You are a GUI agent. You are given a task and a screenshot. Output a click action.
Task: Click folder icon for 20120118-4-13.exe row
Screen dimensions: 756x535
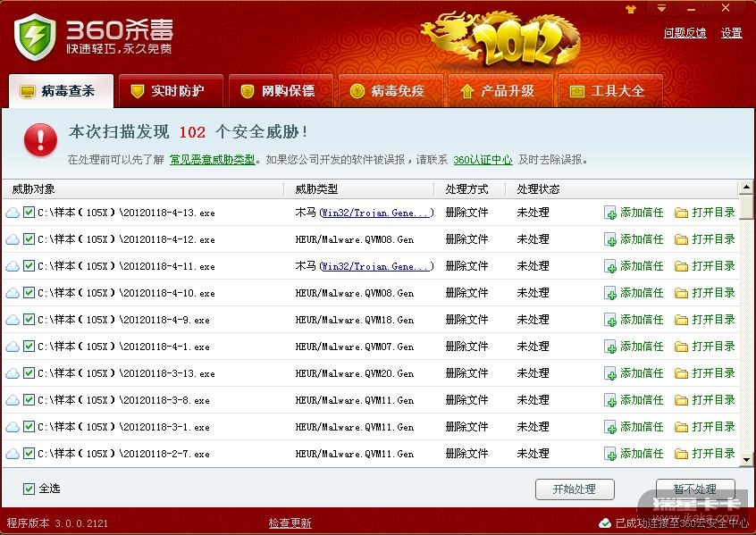click(681, 213)
